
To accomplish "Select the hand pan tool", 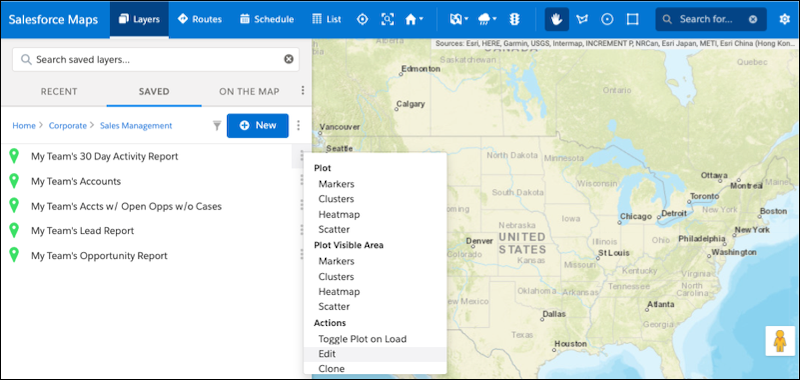I will [557, 19].
